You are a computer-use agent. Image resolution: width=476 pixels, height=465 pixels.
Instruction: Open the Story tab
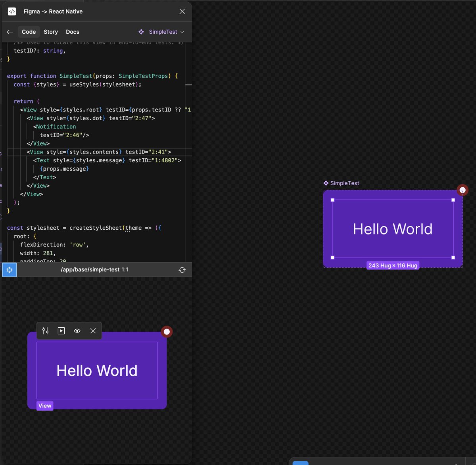pyautogui.click(x=51, y=32)
